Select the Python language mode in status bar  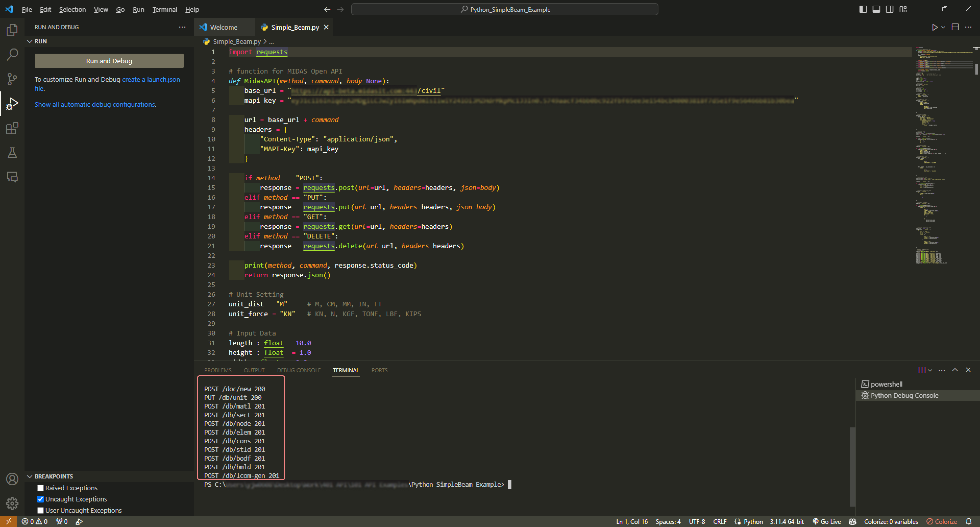pyautogui.click(x=753, y=521)
